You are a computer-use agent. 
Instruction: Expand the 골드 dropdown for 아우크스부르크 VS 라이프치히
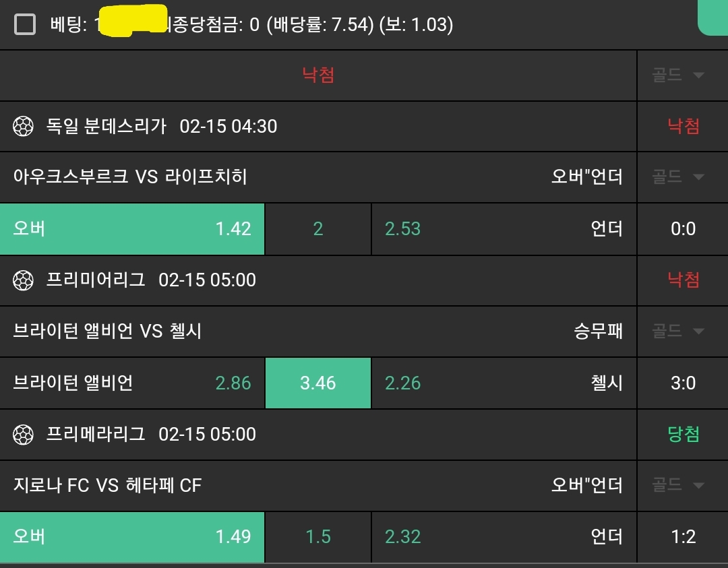click(x=678, y=177)
